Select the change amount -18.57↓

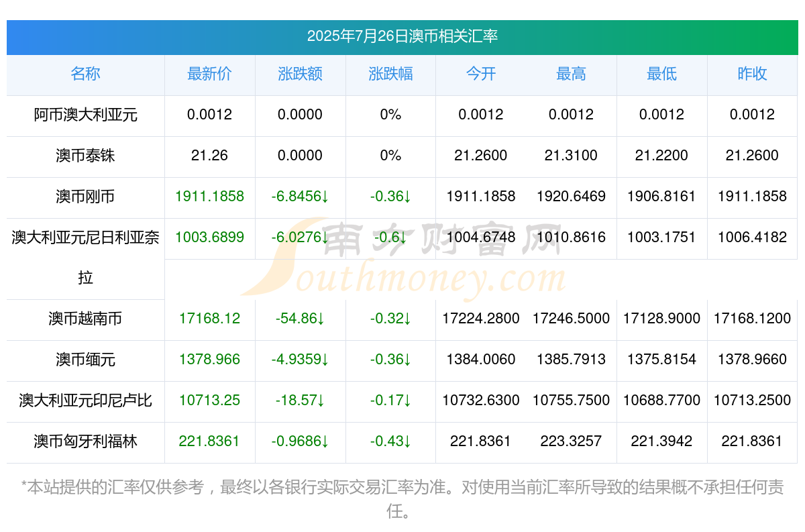[x=300, y=401]
